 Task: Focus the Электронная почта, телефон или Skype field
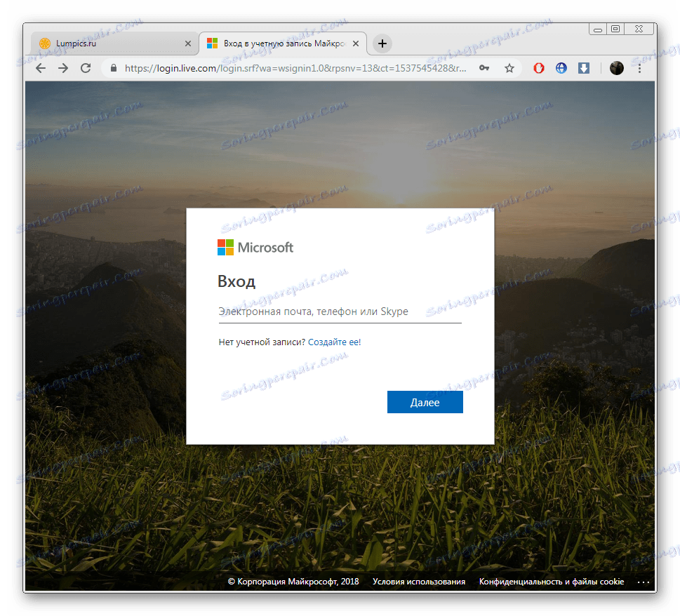(x=340, y=312)
